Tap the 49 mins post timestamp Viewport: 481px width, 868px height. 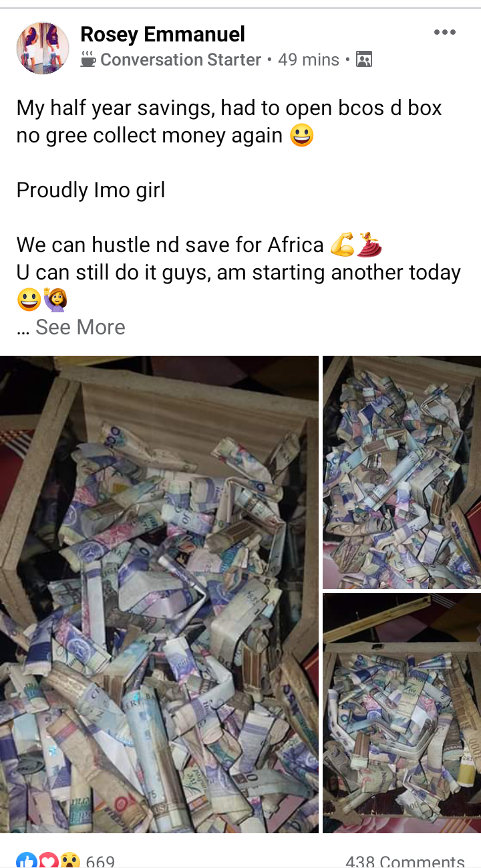309,60
